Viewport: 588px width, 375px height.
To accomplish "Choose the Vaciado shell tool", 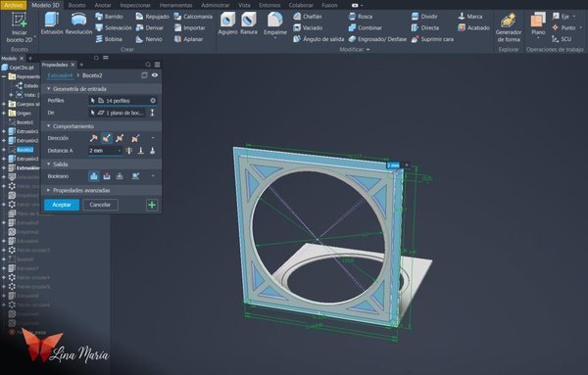I will (308, 27).
